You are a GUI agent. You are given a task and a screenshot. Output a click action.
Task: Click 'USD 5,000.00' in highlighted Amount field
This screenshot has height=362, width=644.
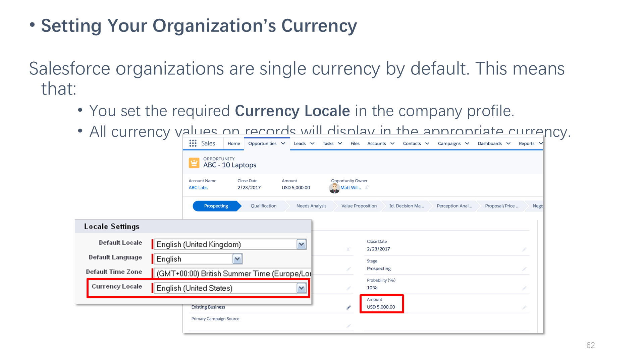click(381, 307)
